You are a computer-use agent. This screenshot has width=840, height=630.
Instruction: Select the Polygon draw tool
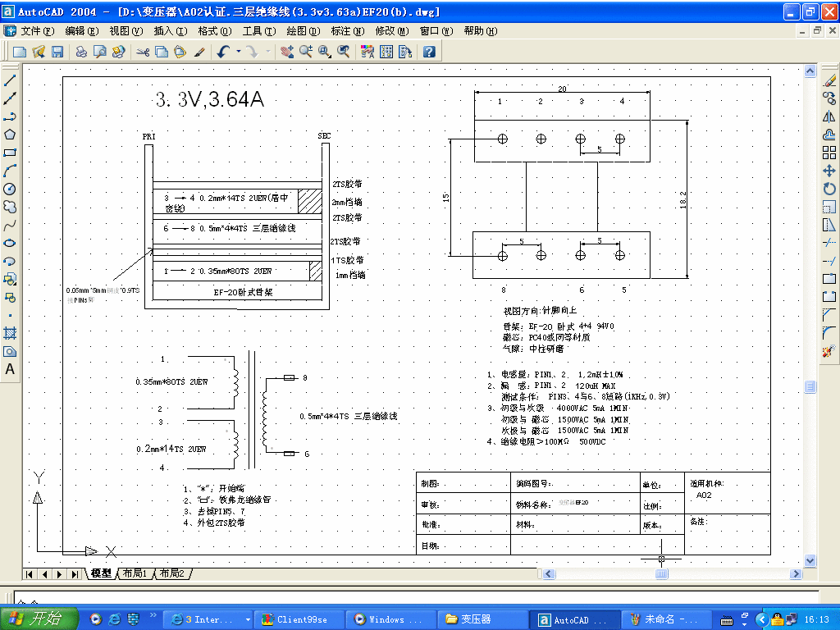point(10,135)
